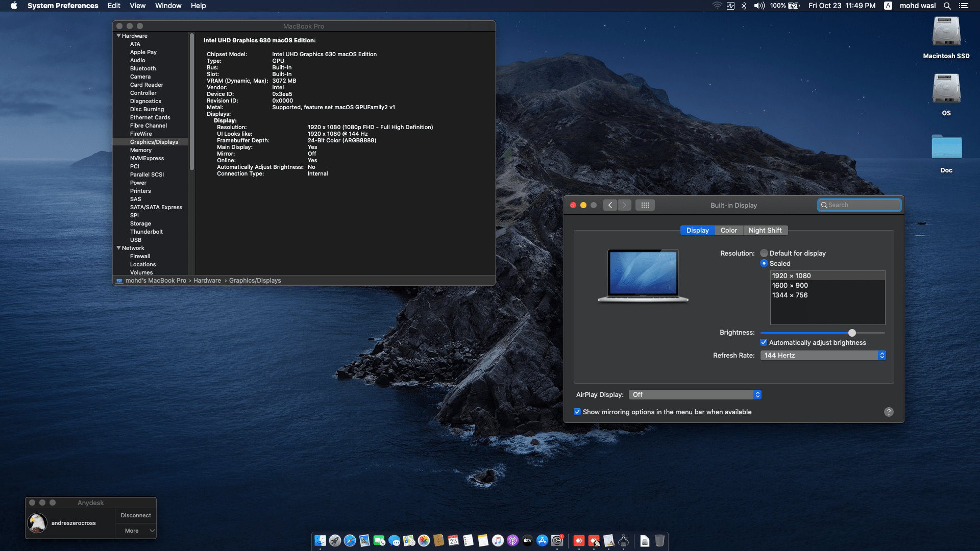Collapse the Hardware tree section

[x=119, y=36]
